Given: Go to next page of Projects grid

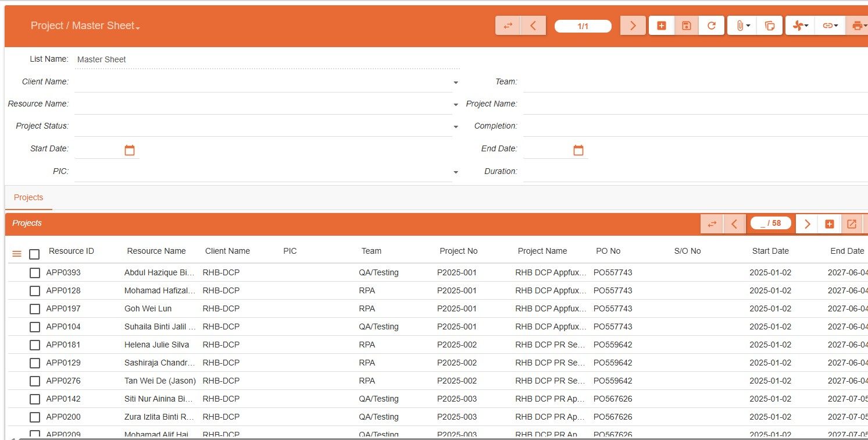Looking at the screenshot, I should click(807, 224).
